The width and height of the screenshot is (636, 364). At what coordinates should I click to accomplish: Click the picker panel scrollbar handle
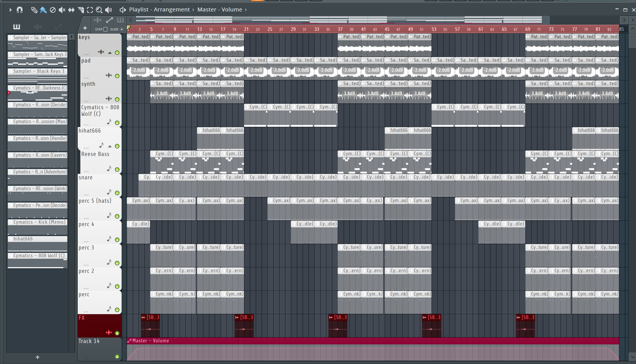tap(72, 37)
